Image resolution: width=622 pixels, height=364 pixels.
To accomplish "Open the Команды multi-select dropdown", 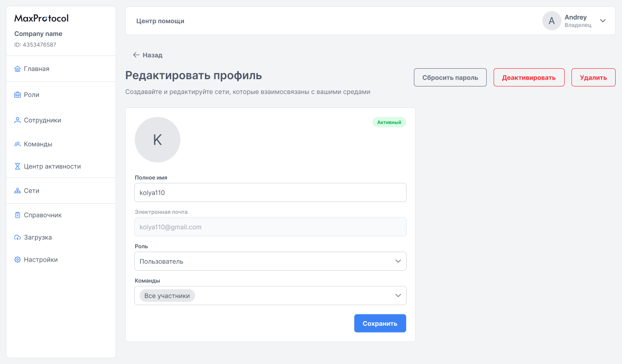I will (x=270, y=296).
